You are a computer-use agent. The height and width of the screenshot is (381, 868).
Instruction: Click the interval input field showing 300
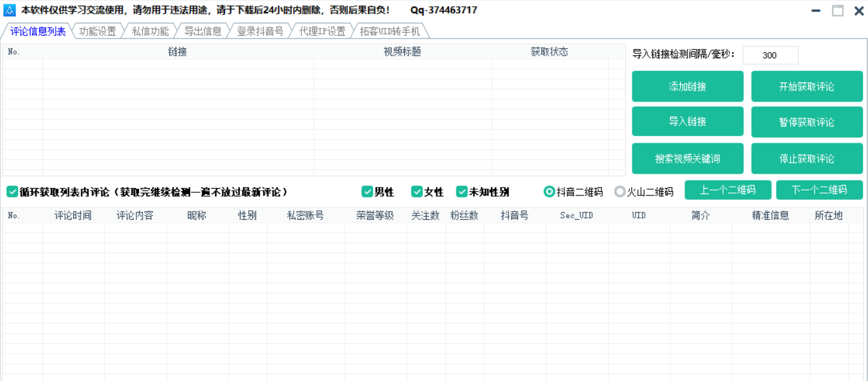click(771, 55)
